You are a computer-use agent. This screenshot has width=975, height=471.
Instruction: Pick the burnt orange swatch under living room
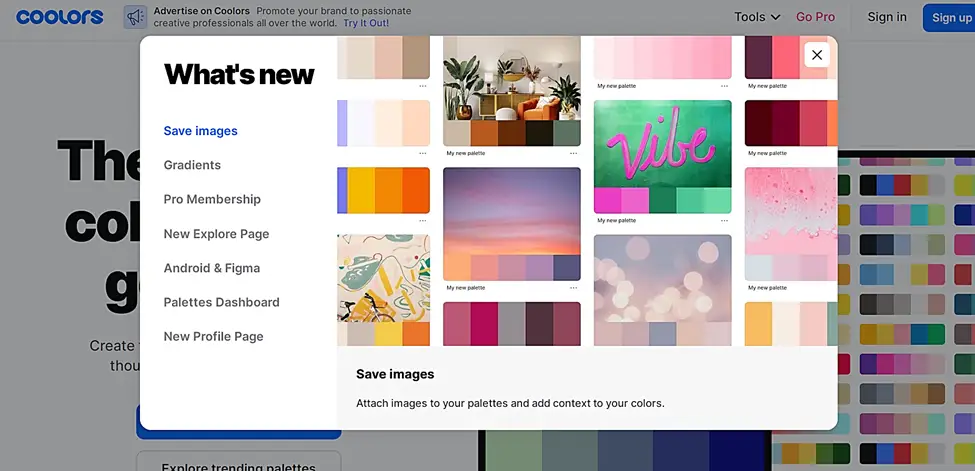click(484, 133)
